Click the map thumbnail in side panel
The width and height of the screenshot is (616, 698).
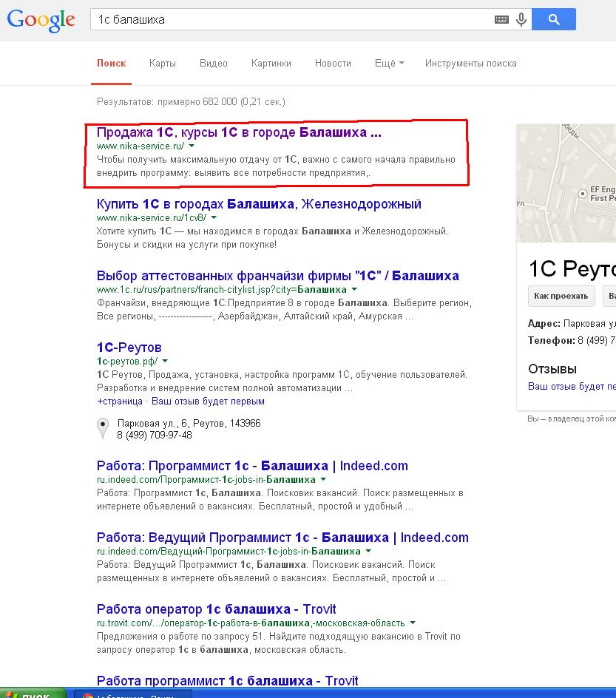coord(566,183)
